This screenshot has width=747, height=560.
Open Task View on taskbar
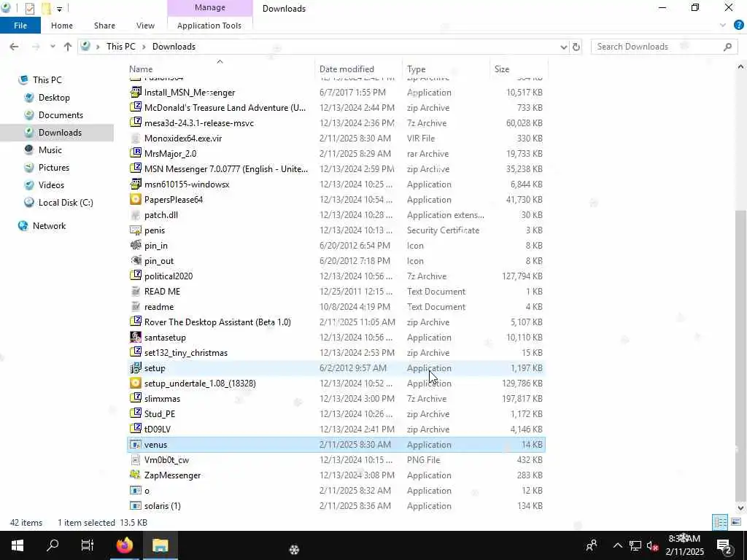(88, 545)
